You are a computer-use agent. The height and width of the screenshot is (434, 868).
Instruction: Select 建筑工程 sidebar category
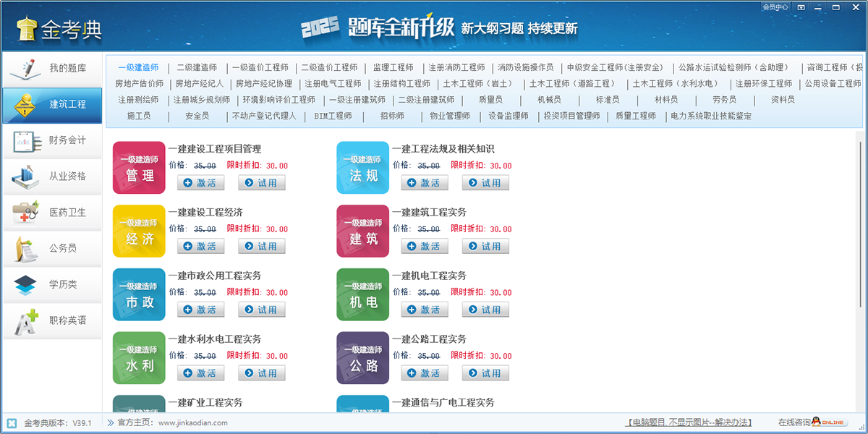pyautogui.click(x=52, y=104)
